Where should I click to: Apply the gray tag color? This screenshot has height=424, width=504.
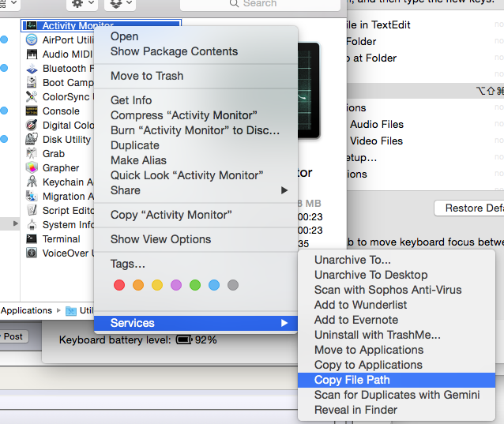[x=233, y=285]
